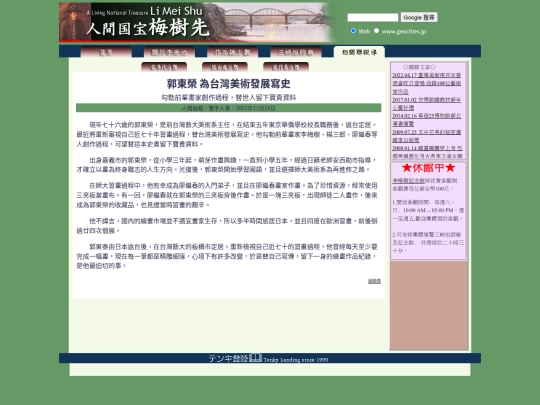
Task: Click the book icon in the footer
Action: tap(255, 357)
